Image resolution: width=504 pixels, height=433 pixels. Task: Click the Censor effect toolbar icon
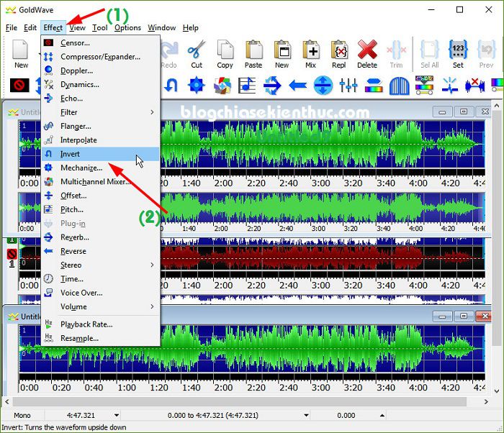click(x=19, y=86)
